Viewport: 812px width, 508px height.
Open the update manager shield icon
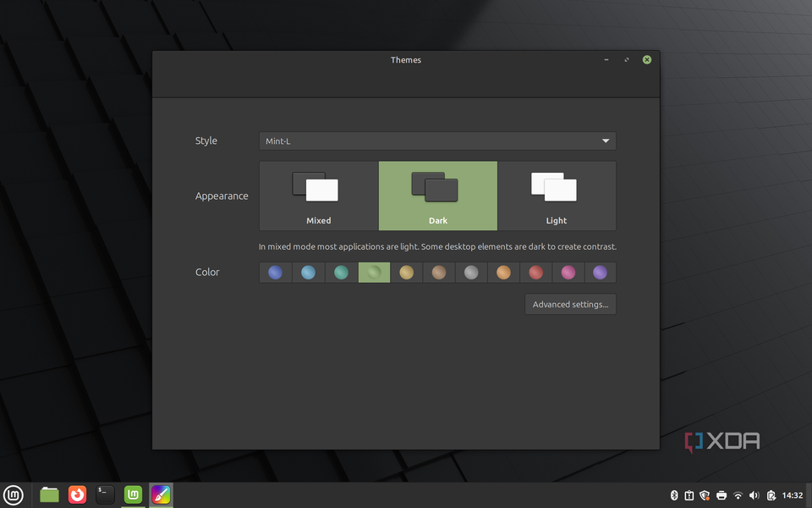pyautogui.click(x=705, y=495)
